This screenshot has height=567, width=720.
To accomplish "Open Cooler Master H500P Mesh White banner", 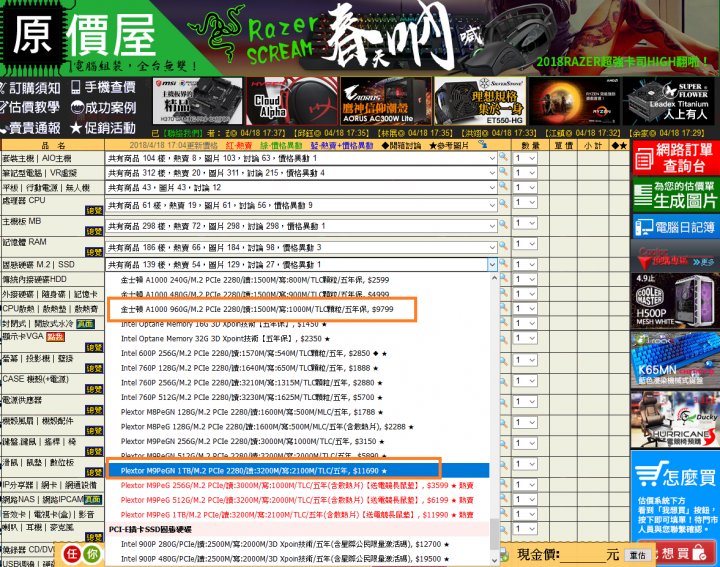I will (x=675, y=300).
